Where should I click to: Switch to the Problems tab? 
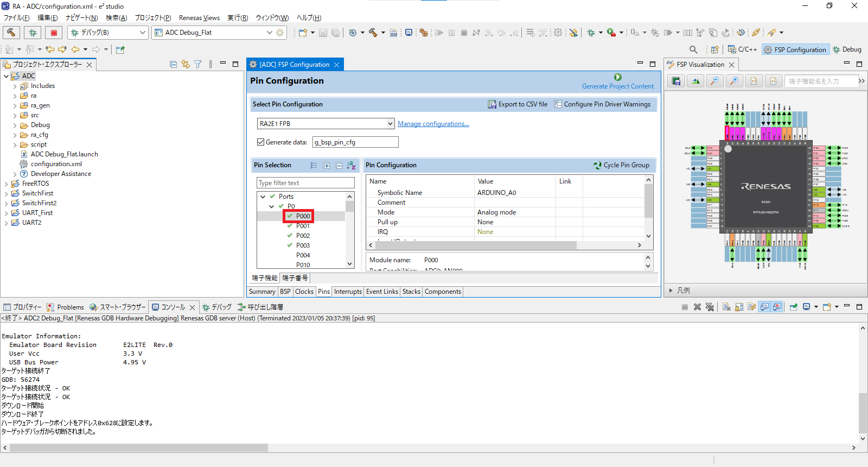click(66, 307)
